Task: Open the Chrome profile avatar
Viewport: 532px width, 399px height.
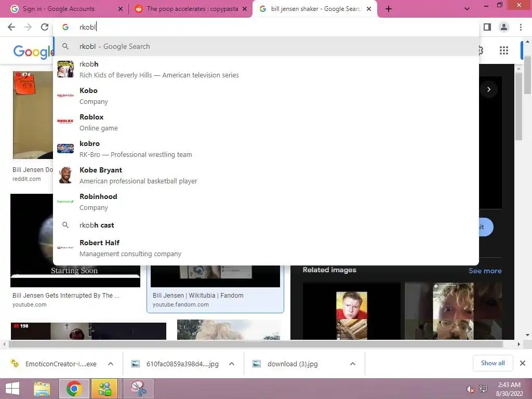Action: click(504, 27)
